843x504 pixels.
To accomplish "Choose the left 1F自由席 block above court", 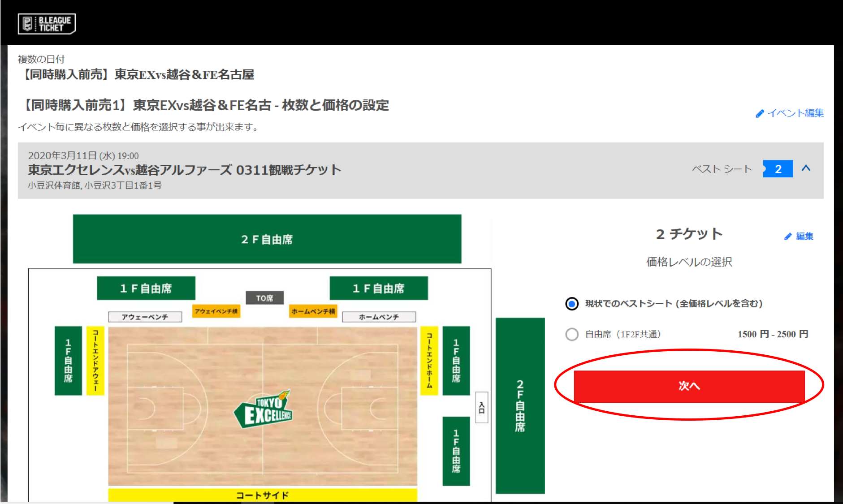I will pos(146,288).
